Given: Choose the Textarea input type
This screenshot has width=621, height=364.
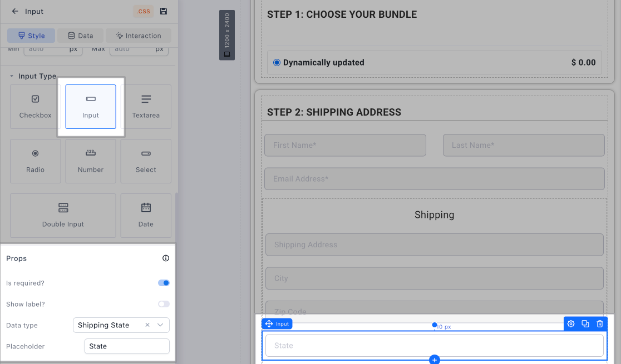Looking at the screenshot, I should coord(146,107).
